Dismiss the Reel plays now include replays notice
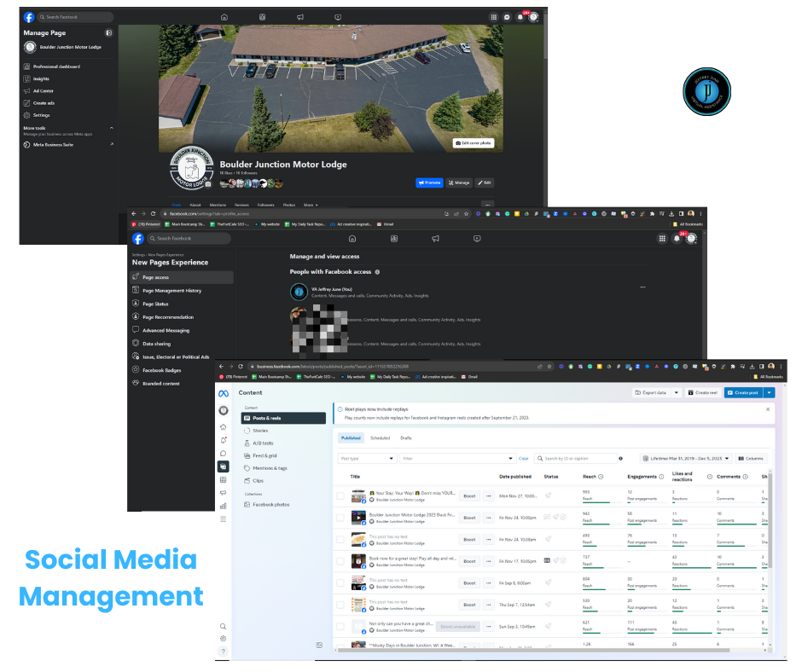802x672 pixels. [x=768, y=409]
